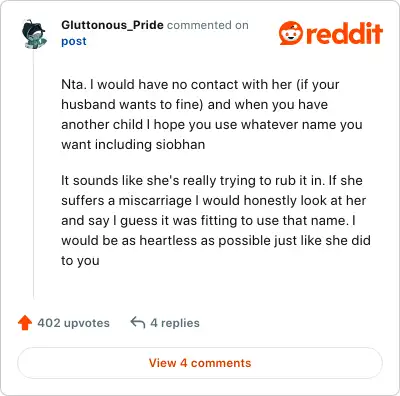
Task: Click the line starting "another child I hope"
Action: tap(212, 125)
